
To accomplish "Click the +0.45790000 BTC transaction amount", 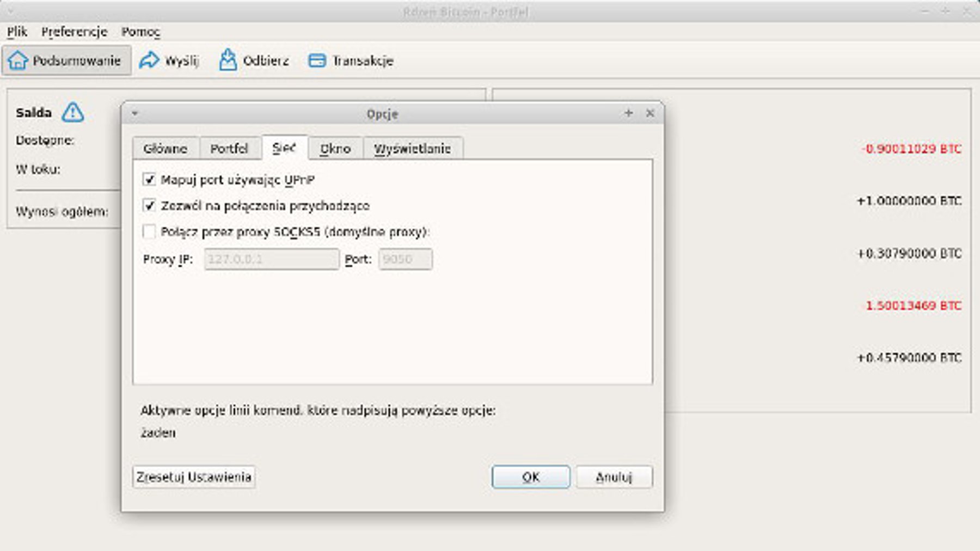I will tap(909, 358).
